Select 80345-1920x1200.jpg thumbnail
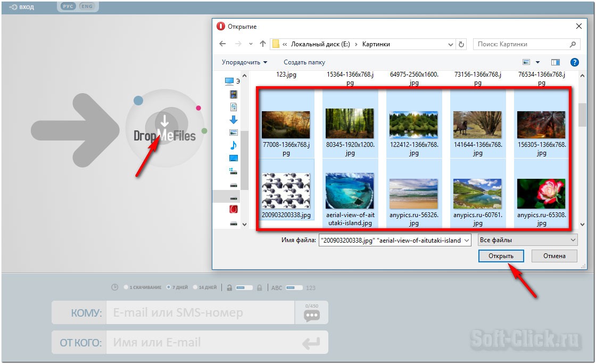Image resolution: width=596 pixels, height=364 pixels. 350,123
